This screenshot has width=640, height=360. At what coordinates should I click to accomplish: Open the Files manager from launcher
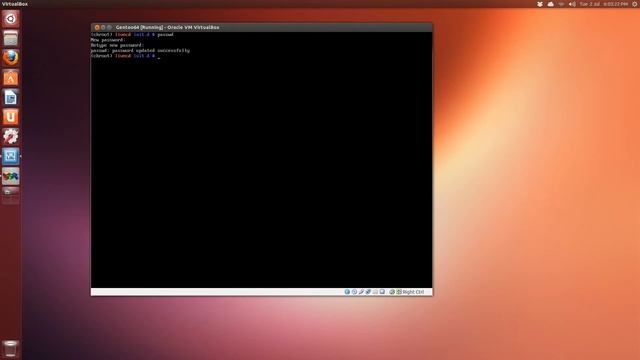click(11, 38)
